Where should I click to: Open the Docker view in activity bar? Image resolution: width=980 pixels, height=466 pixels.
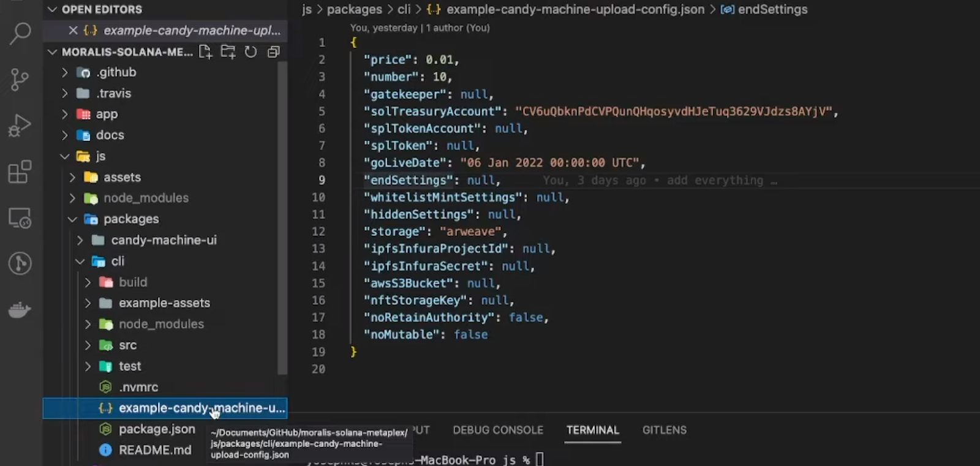20,310
